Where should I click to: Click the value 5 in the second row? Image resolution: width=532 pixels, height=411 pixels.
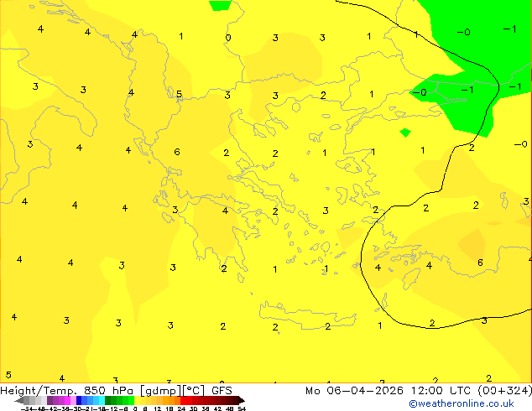tap(179, 94)
